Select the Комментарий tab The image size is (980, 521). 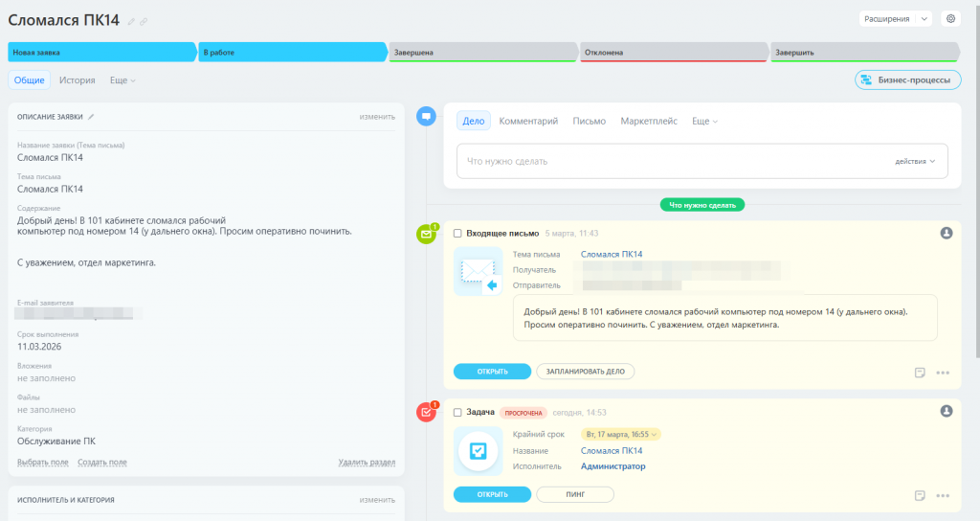tap(528, 122)
